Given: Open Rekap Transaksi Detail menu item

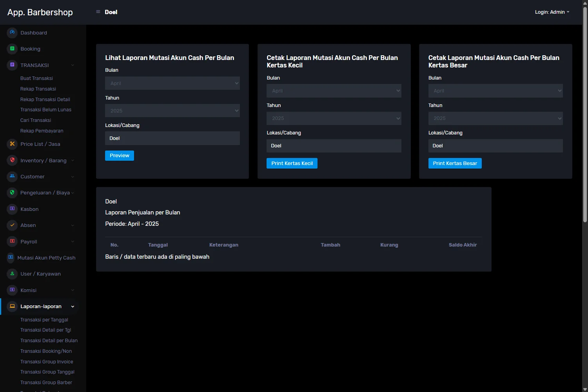Looking at the screenshot, I should pos(45,100).
